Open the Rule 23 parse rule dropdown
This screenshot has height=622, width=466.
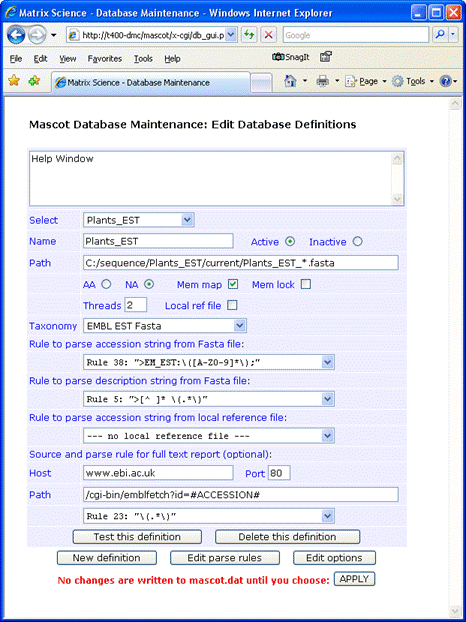209,516
